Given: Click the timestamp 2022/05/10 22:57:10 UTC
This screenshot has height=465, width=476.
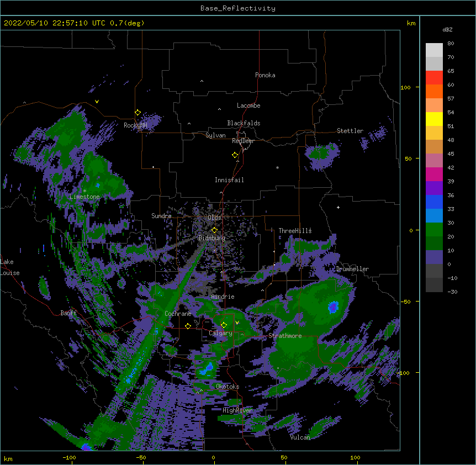Looking at the screenshot, I should (x=55, y=23).
